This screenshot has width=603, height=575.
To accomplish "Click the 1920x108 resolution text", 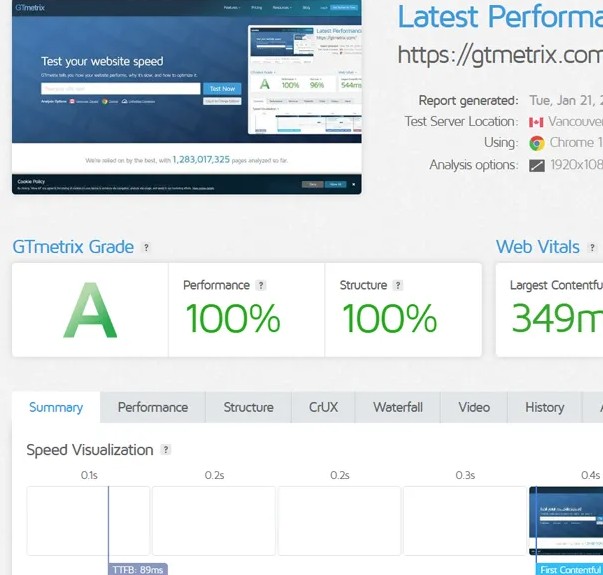I will (x=576, y=165).
